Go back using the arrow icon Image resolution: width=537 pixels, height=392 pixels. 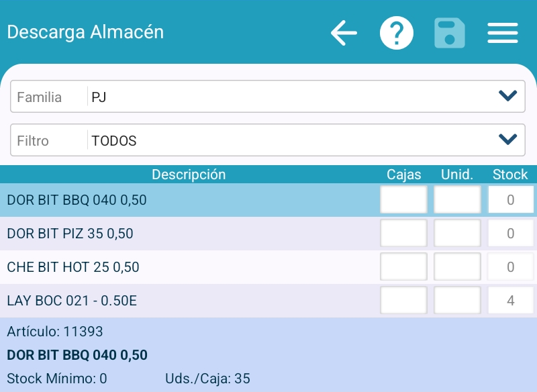pos(344,32)
